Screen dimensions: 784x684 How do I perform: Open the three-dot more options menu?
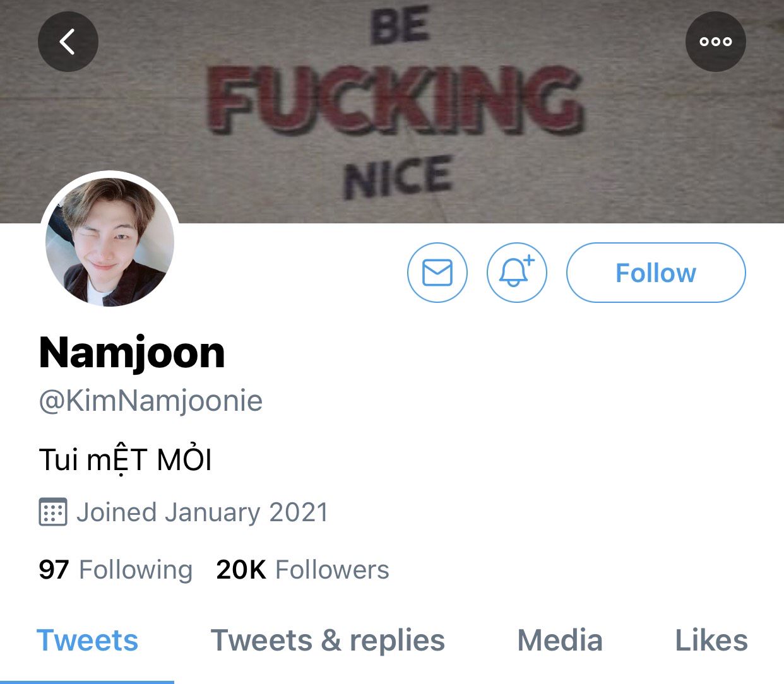pyautogui.click(x=715, y=42)
